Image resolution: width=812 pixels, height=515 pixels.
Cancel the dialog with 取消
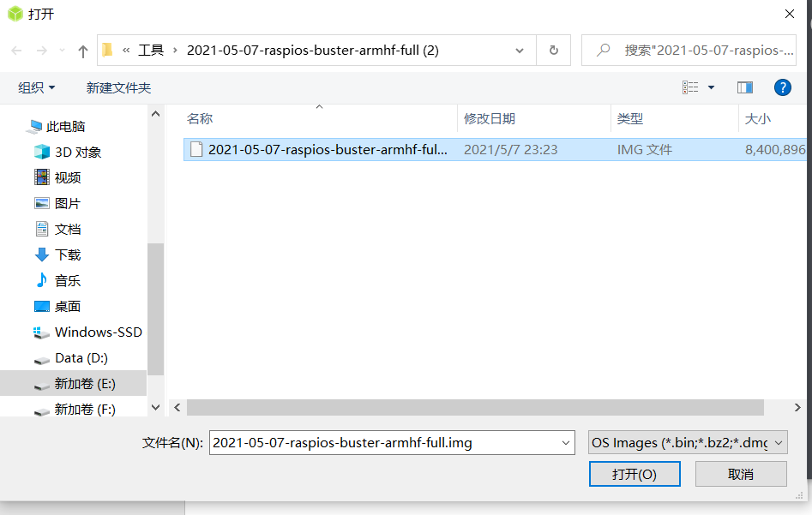pyautogui.click(x=741, y=474)
